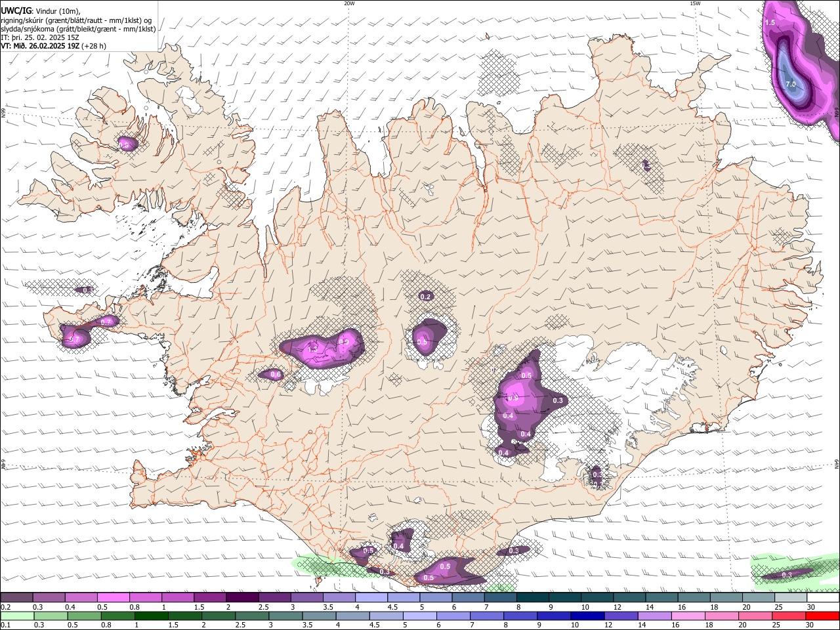Click the "0.3" value in the offshore green patch
Viewport: 840px width, 630px height.
[787, 575]
